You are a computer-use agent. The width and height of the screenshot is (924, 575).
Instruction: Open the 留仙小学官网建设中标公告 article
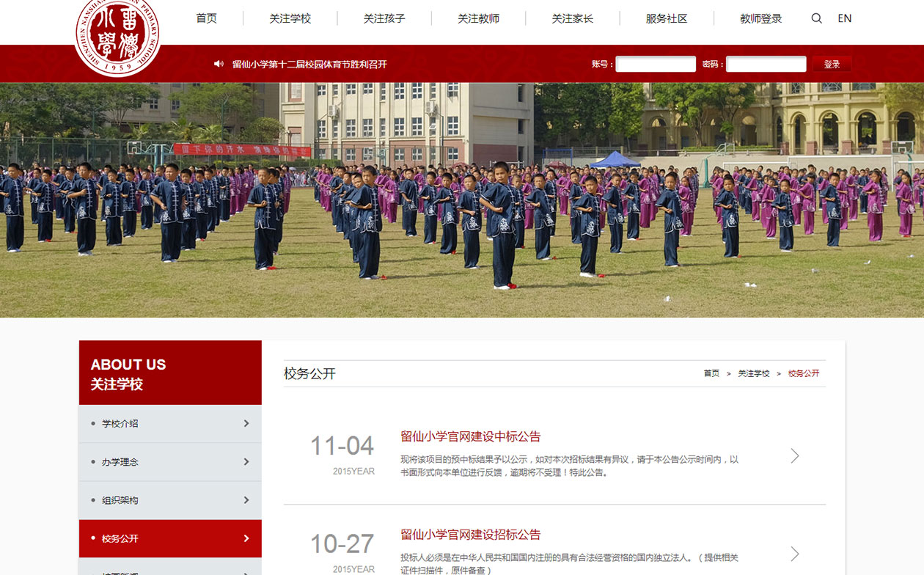pyautogui.click(x=471, y=436)
